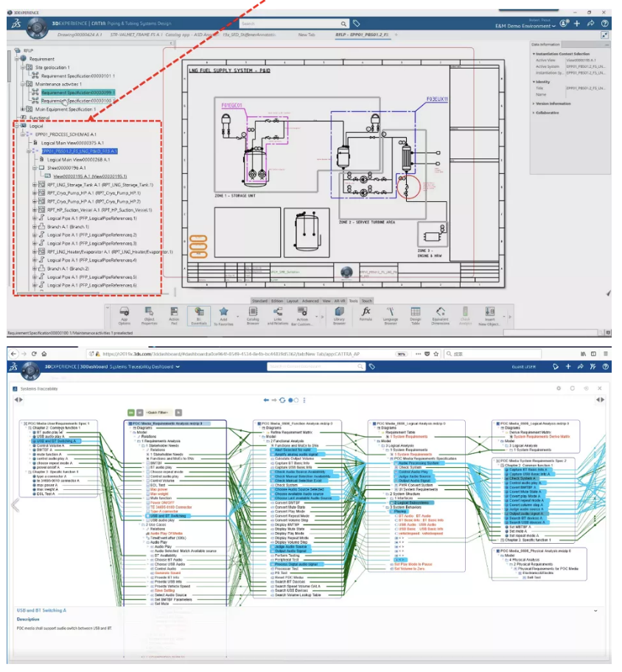Click refresh icon in Systems Traceability toolbar
The height and width of the screenshot is (672, 622).
coord(282,400)
